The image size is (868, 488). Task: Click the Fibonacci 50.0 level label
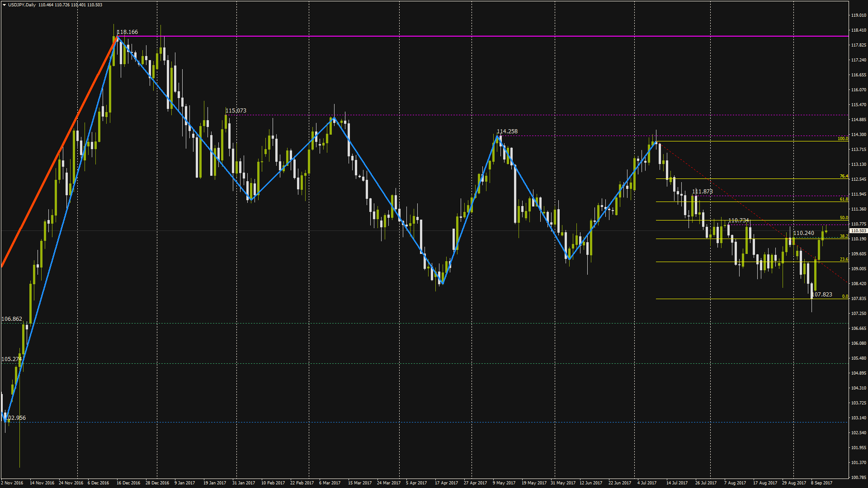point(844,218)
